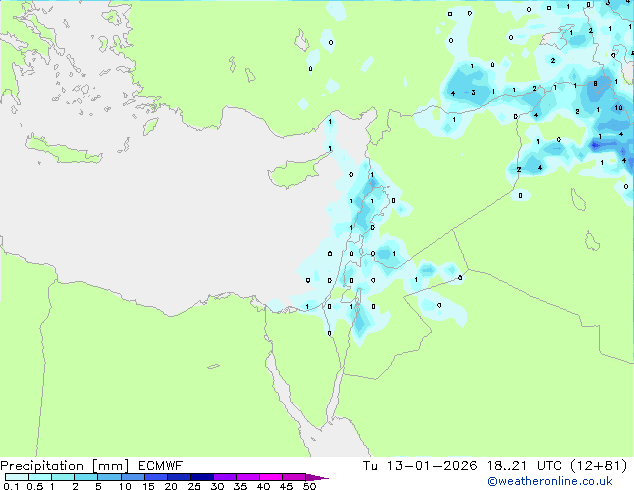The height and width of the screenshot is (490, 634).
Task: Click the legend label '0.1'
Action: pyautogui.click(x=11, y=486)
